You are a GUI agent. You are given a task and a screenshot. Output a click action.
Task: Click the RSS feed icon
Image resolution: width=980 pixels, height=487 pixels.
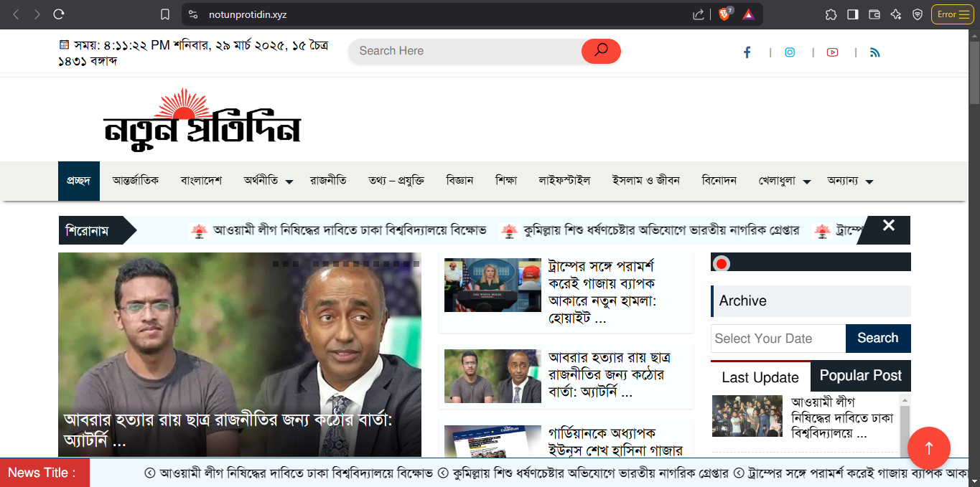874,52
